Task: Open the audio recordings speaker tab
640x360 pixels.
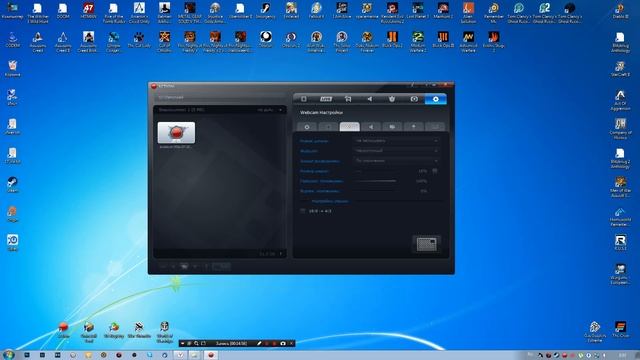Action: pos(370,99)
